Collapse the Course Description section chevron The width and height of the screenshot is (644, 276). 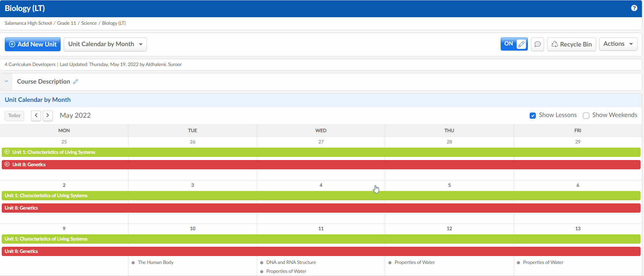click(x=6, y=82)
